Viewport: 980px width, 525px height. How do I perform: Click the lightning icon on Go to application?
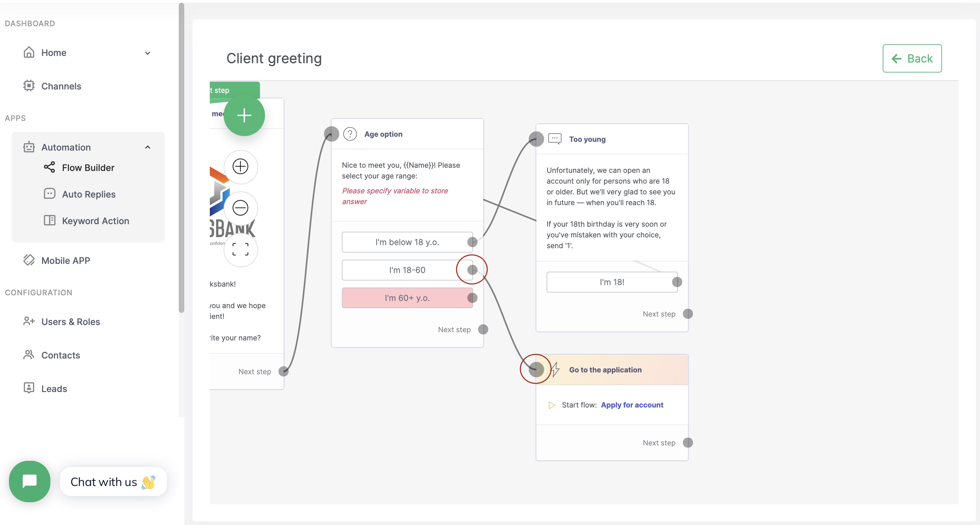[556, 369]
